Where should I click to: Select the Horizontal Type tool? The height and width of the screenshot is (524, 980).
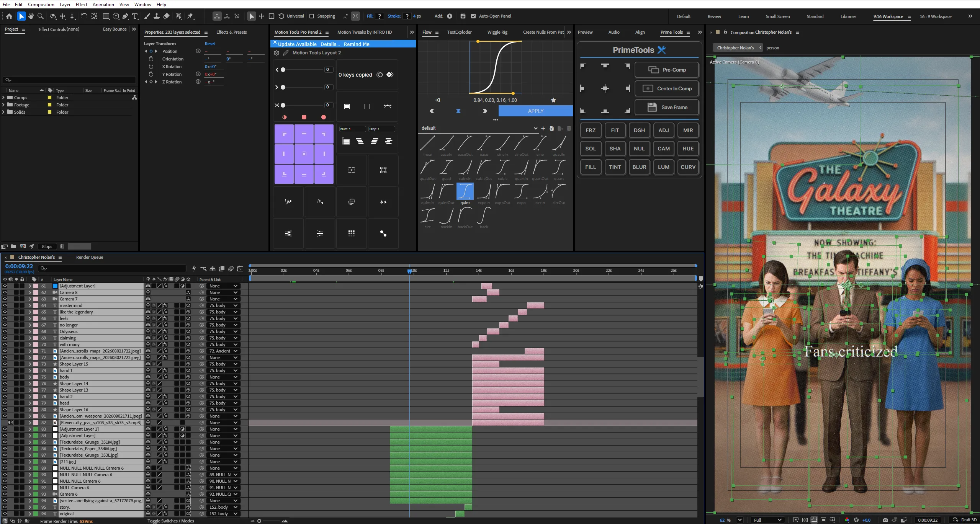point(135,16)
